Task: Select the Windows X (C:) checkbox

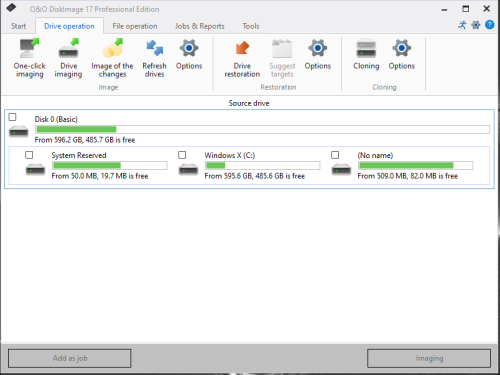Action: 182,155
